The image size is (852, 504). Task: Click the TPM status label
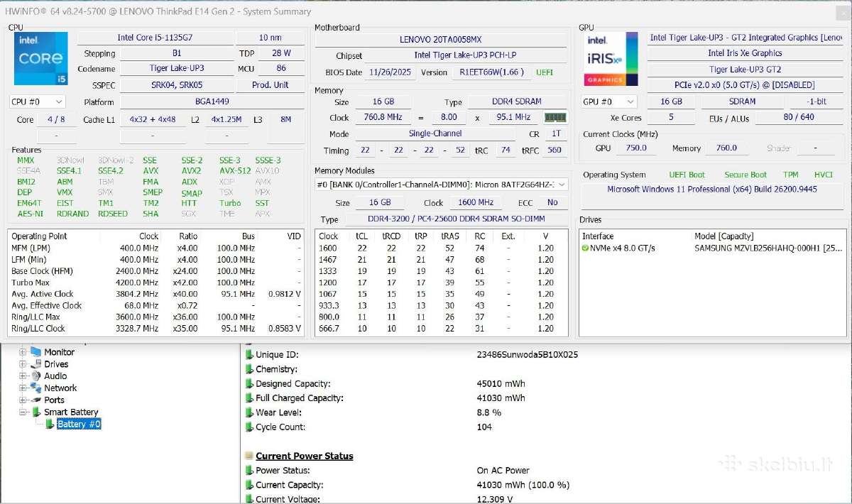(790, 175)
